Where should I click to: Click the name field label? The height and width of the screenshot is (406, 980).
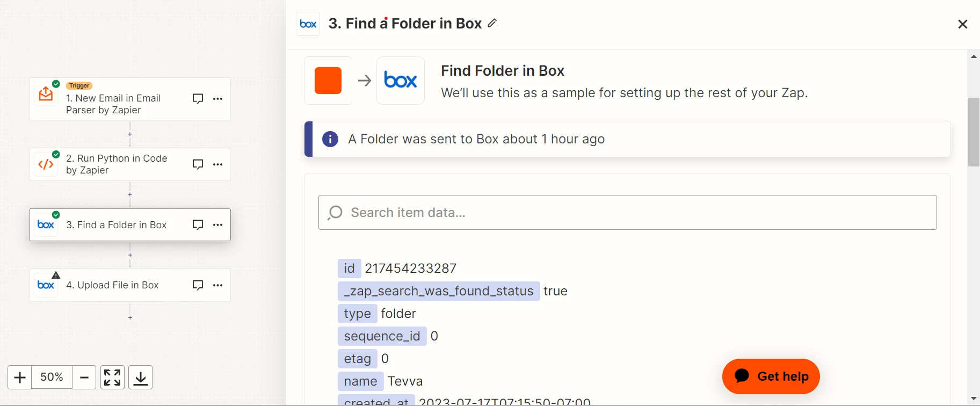coord(361,381)
